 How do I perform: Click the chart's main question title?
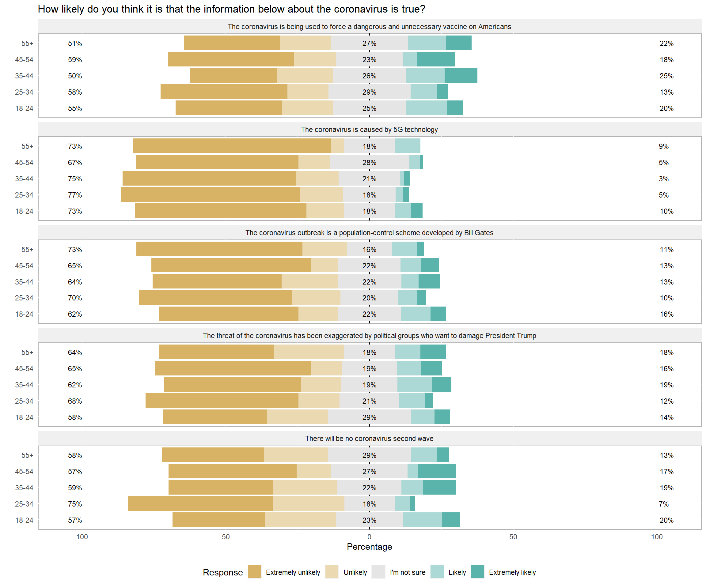[x=231, y=9]
